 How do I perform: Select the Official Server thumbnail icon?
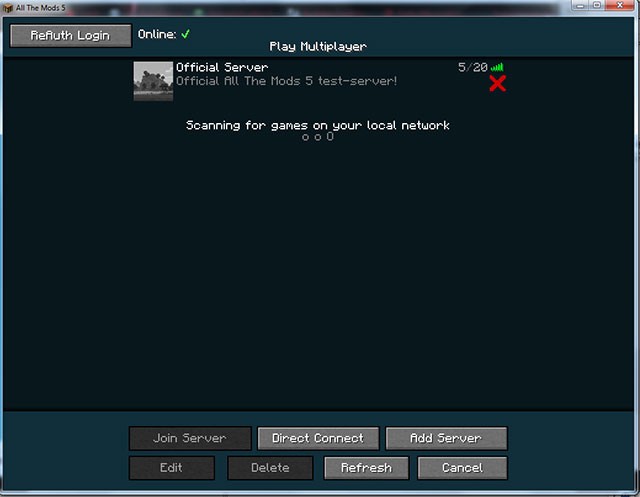click(153, 81)
